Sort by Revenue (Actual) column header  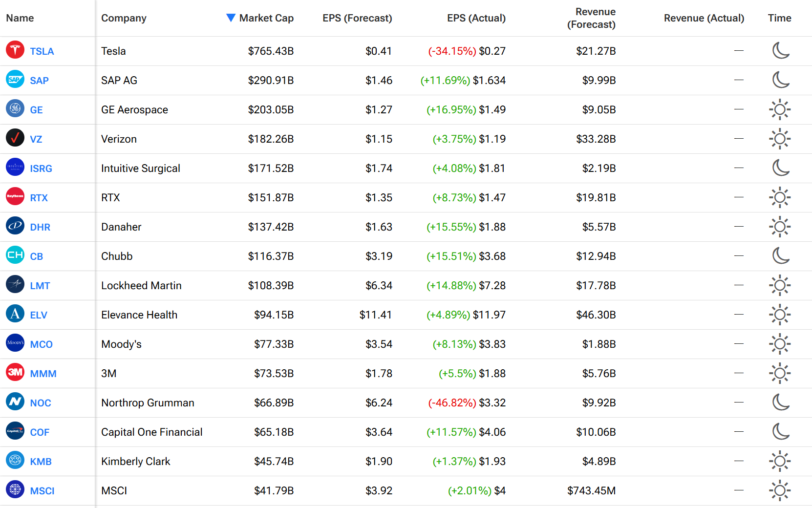tap(704, 18)
